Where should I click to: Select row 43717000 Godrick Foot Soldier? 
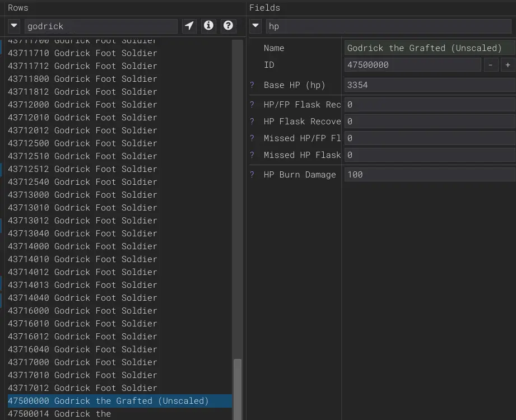[120, 362]
